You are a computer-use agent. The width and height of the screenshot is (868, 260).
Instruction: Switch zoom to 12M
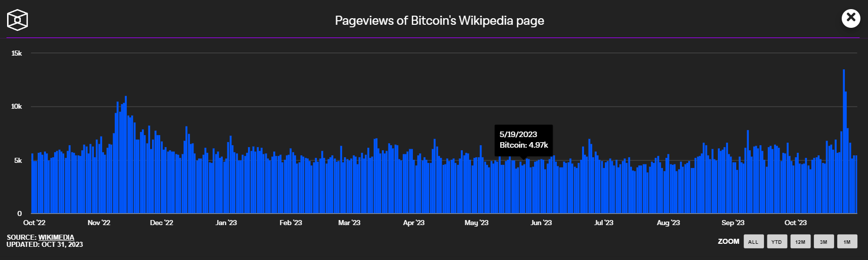click(800, 242)
